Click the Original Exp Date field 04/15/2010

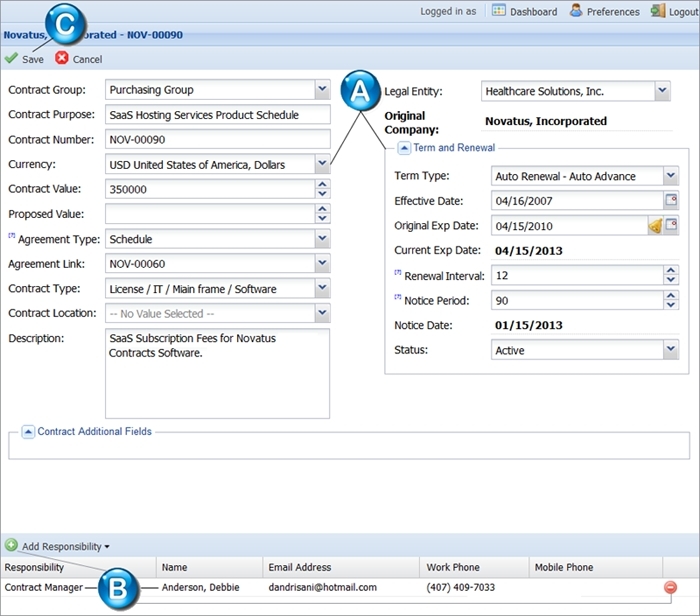point(570,225)
